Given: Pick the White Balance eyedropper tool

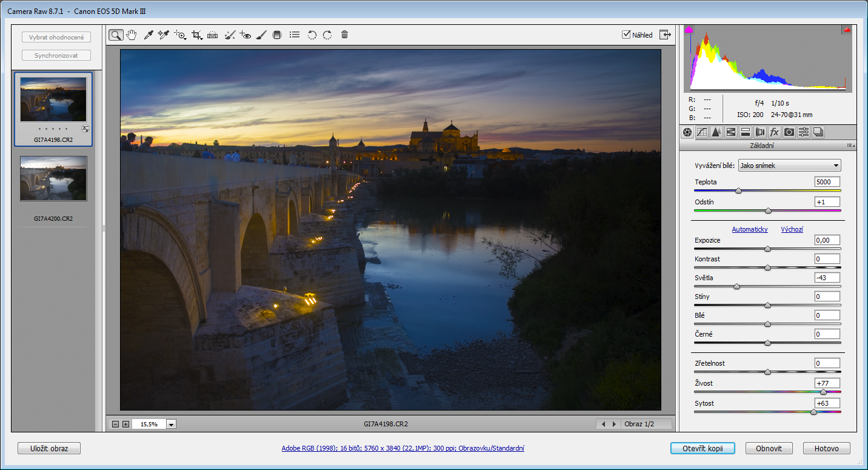Looking at the screenshot, I should [x=148, y=35].
